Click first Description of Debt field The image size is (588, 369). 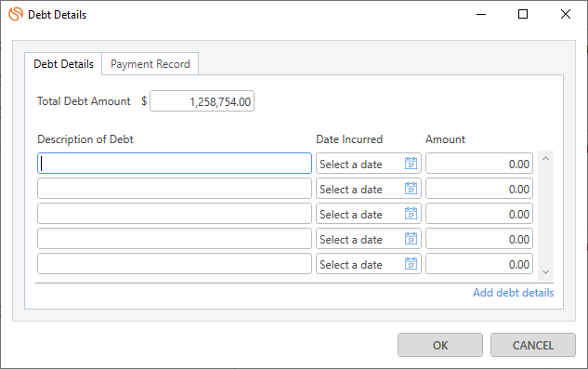tap(175, 164)
